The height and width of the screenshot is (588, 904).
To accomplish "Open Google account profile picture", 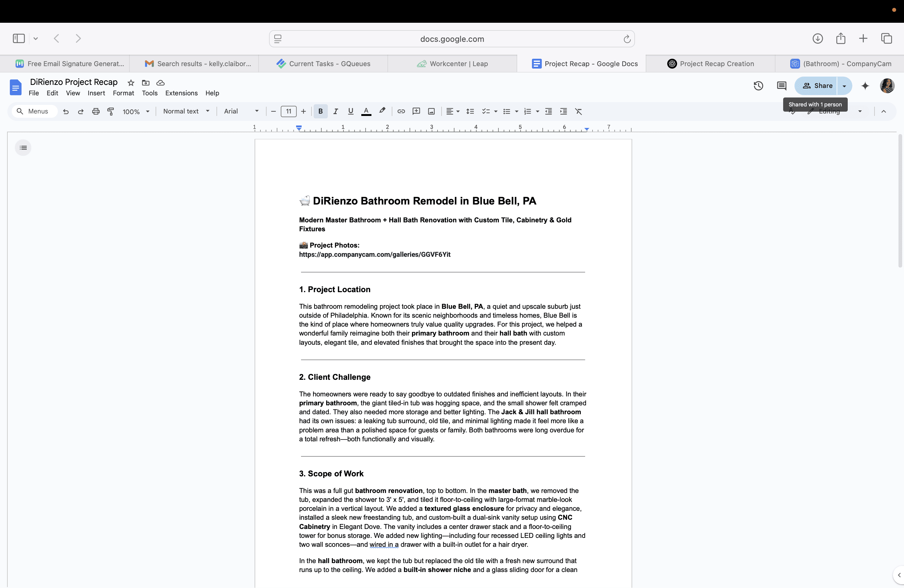I will (x=887, y=86).
